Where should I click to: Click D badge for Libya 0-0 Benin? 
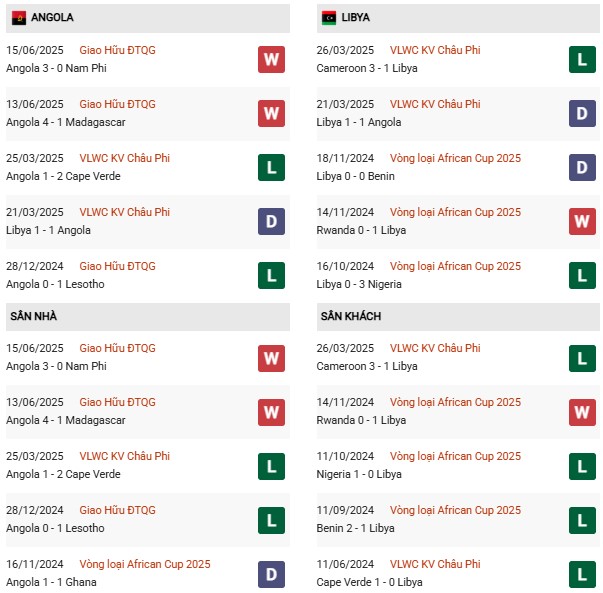[581, 167]
